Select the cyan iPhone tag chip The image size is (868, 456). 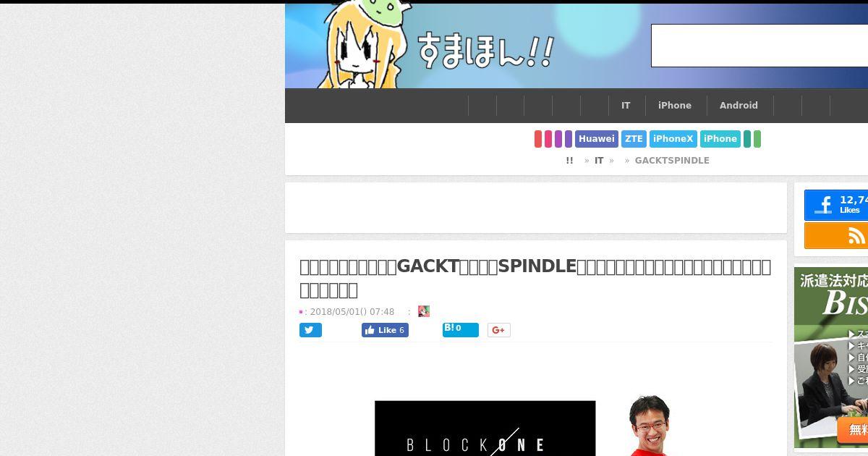pyautogui.click(x=720, y=139)
